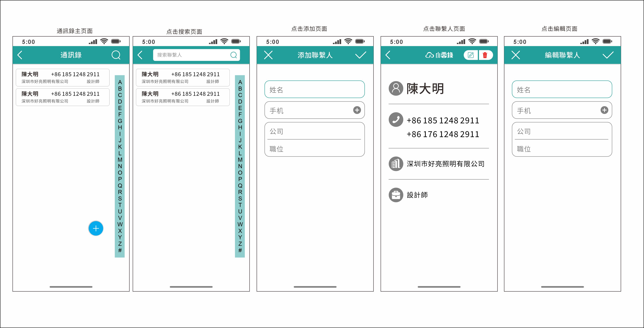The width and height of the screenshot is (644, 328).
Task: Click the 公司 field on 添加聯繫人 page
Action: [314, 131]
